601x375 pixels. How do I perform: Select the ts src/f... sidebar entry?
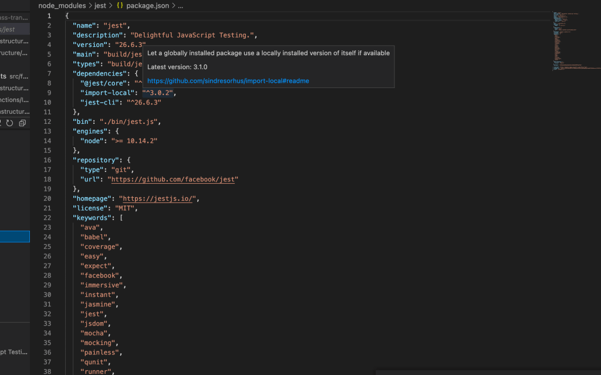tap(15, 76)
